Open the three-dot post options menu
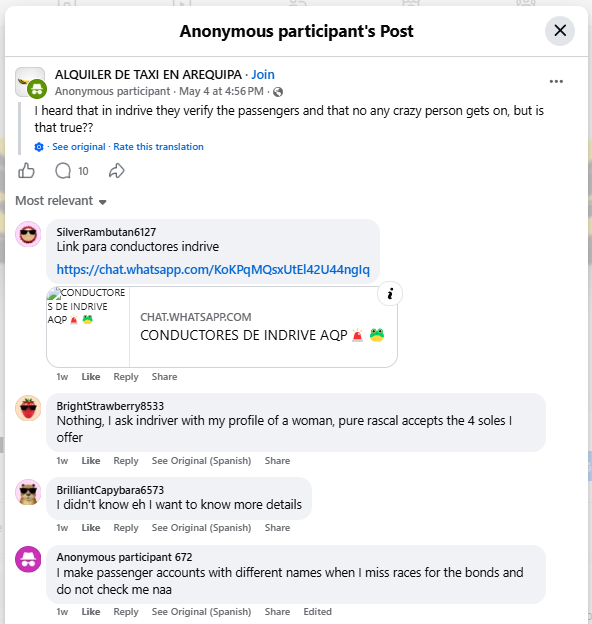The height and width of the screenshot is (624, 592). point(556,82)
